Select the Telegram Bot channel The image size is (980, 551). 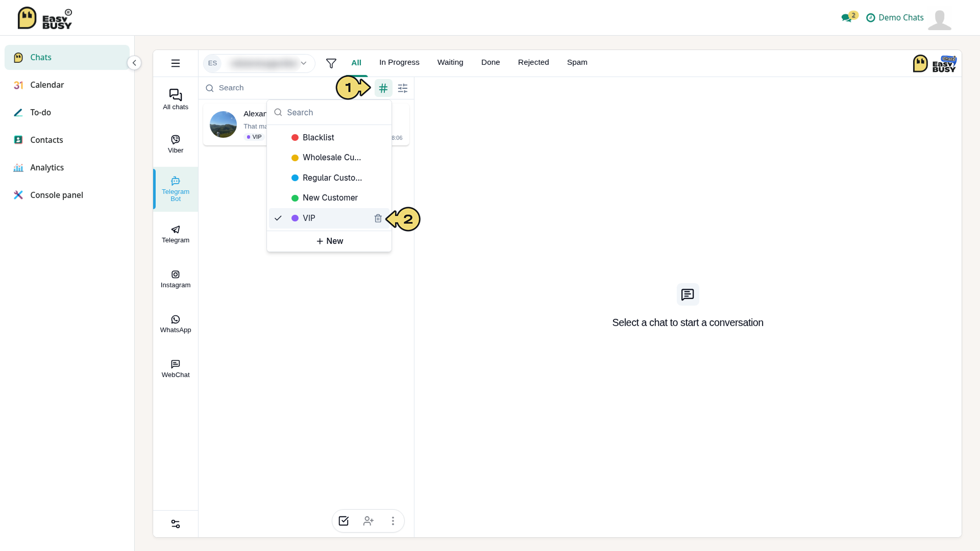point(176,189)
